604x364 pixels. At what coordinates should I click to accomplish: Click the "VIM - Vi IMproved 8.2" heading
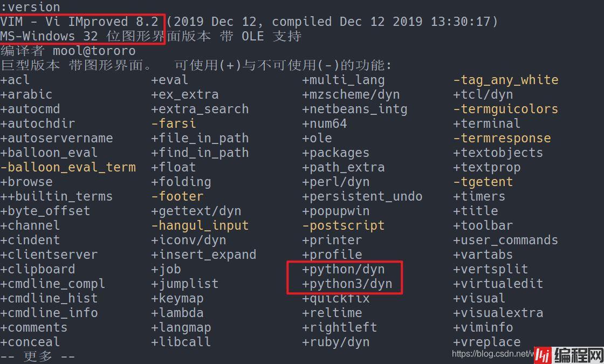[x=79, y=22]
